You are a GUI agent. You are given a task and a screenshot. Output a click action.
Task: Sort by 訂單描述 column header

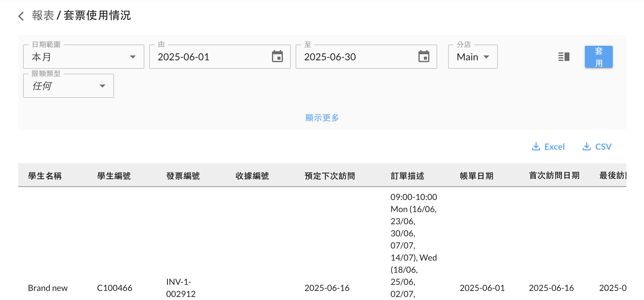coord(408,176)
